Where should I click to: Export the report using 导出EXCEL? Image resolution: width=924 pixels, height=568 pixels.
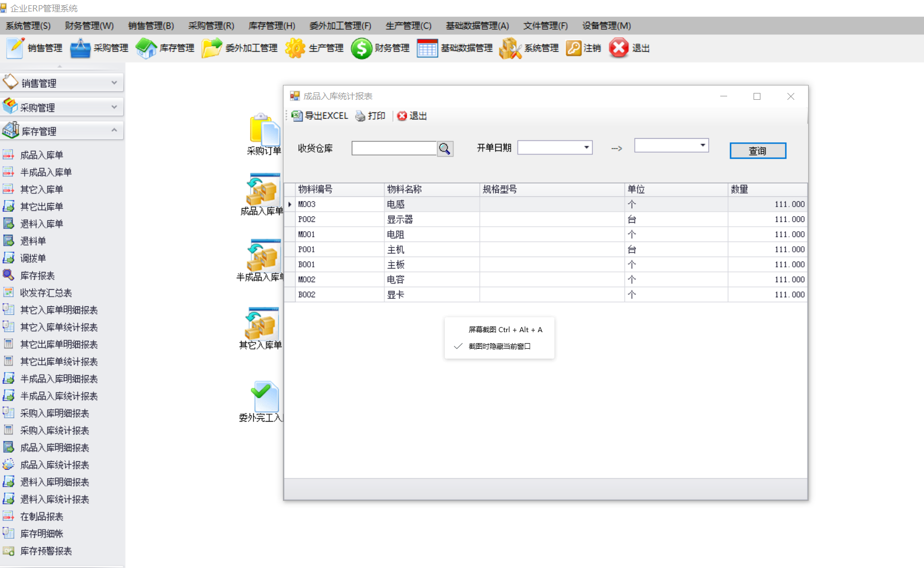point(319,116)
